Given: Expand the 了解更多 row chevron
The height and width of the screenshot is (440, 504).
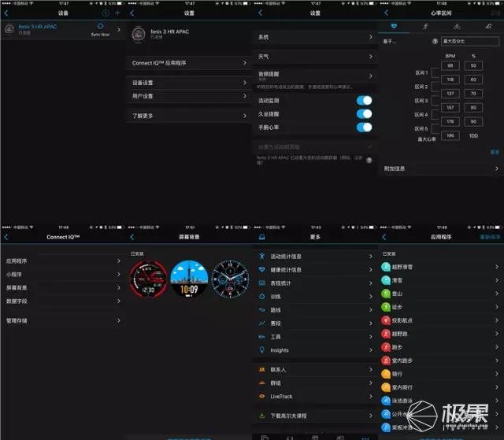Looking at the screenshot, I should coord(245,116).
